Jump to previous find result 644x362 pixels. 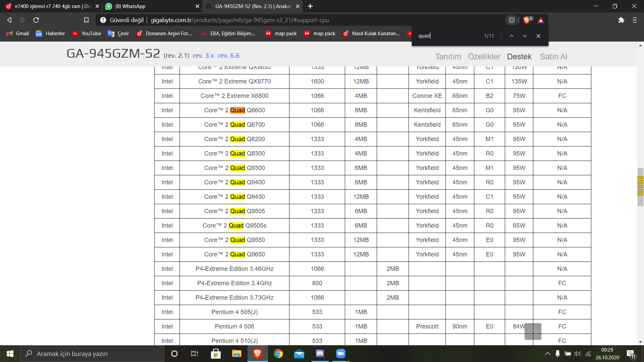512,36
